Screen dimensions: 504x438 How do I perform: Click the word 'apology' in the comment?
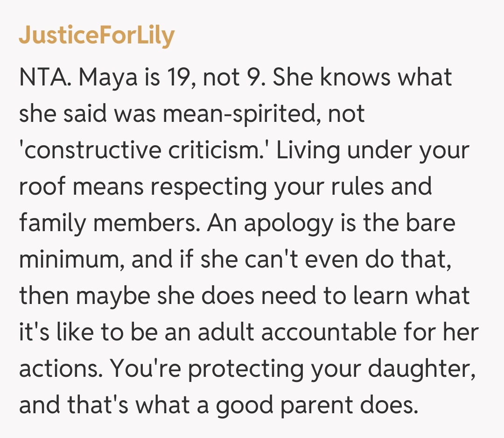pos(287,223)
